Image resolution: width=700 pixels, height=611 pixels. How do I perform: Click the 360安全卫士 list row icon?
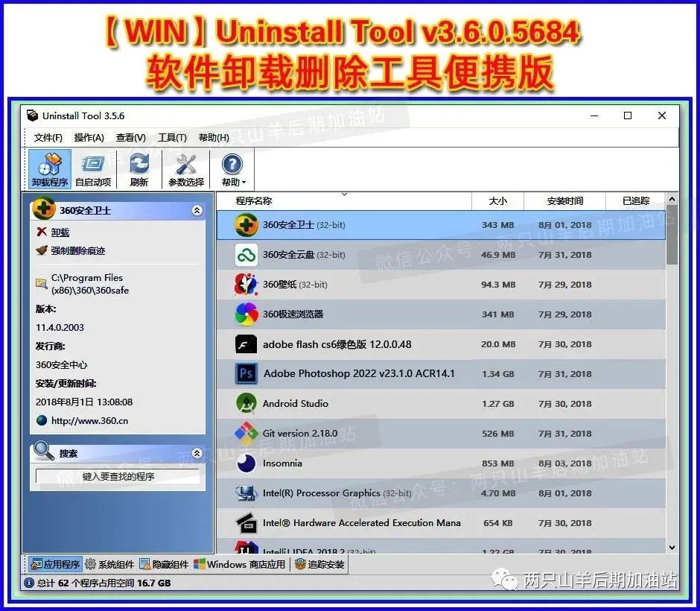(x=246, y=225)
